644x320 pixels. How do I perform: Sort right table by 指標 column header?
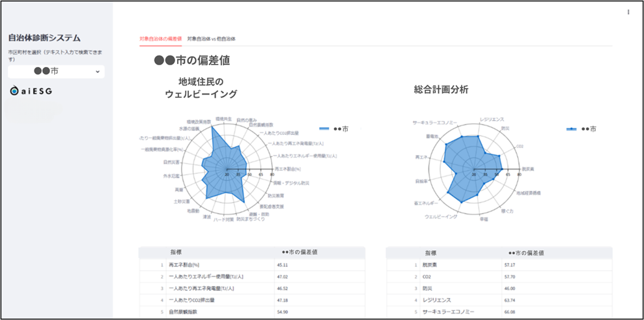(x=430, y=252)
